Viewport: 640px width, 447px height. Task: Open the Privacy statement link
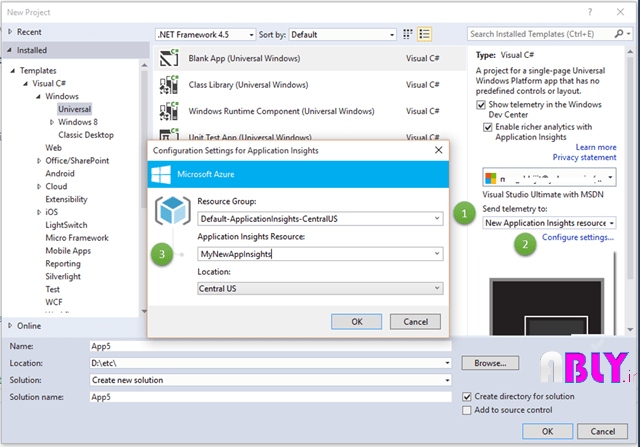[584, 157]
